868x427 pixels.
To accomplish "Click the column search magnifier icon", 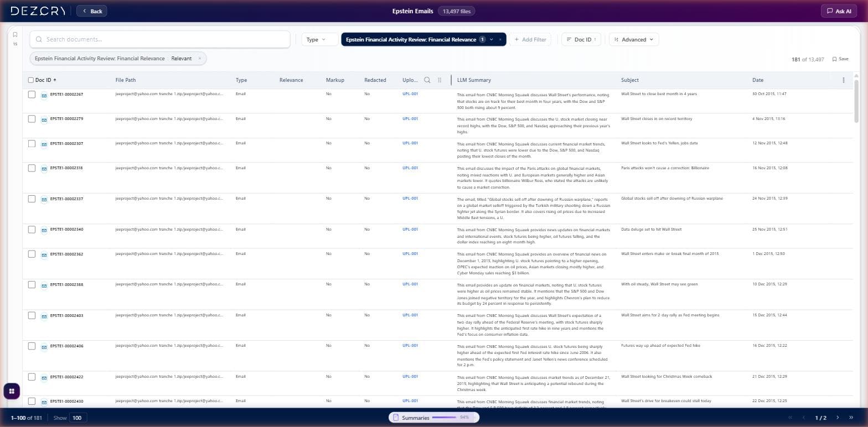I will click(x=427, y=80).
